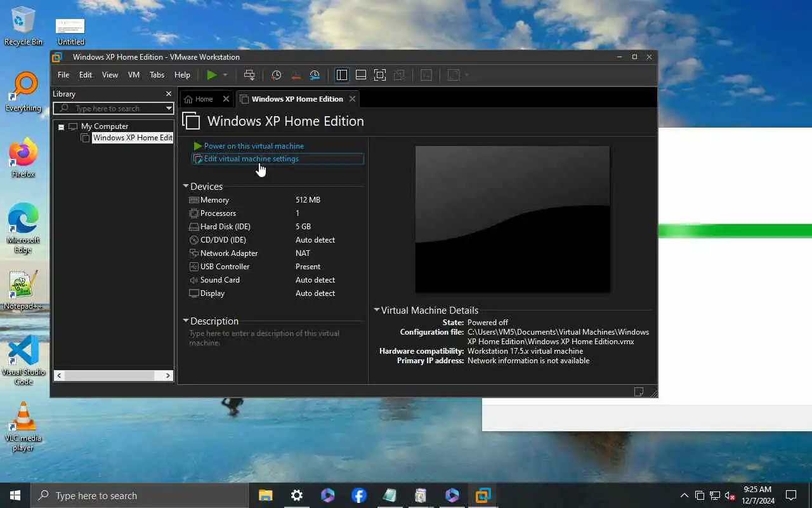Open the VM menu

[x=134, y=75]
